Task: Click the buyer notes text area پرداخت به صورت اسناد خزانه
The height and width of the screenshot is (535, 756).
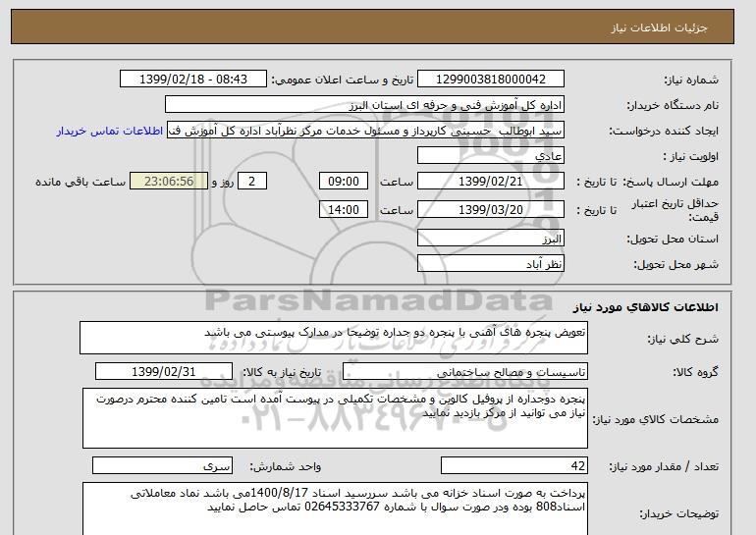Action: (x=335, y=508)
